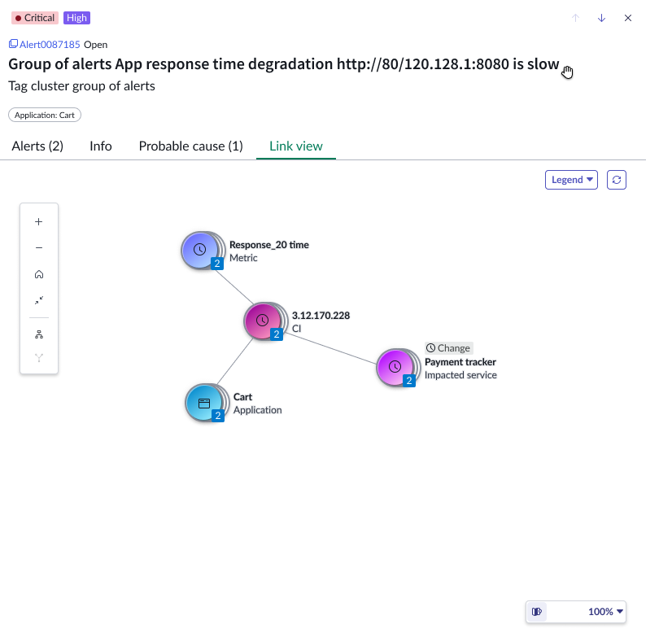Switch to the Alerts (2) tab
Screen dimensions: 672x633
[x=37, y=146]
